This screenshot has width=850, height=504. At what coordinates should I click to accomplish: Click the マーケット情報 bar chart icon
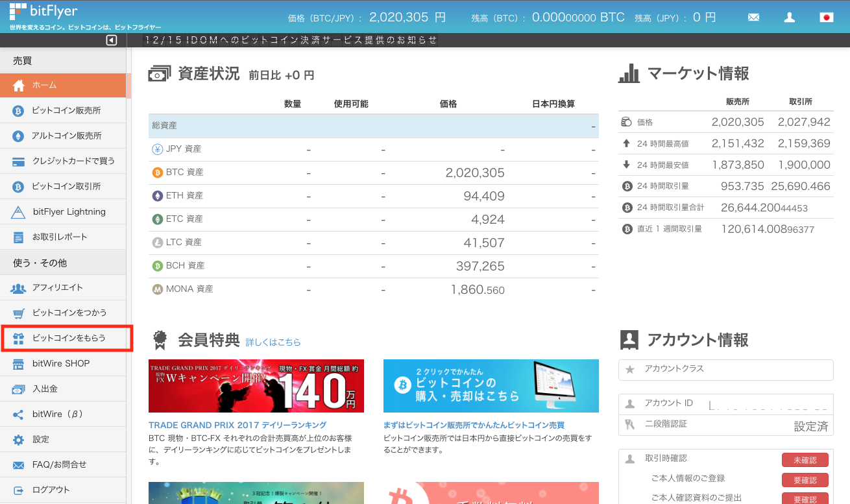pyautogui.click(x=629, y=73)
